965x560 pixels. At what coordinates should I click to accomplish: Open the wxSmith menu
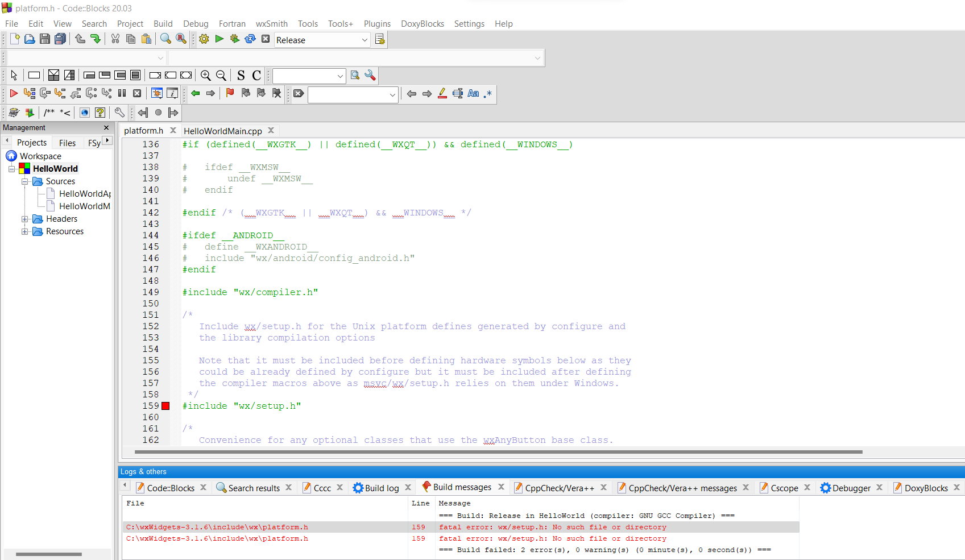pyautogui.click(x=271, y=23)
